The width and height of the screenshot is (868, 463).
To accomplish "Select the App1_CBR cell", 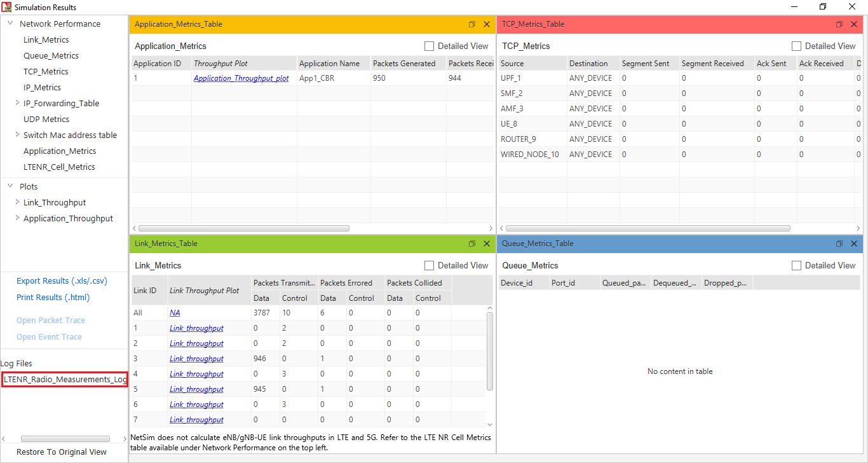I will point(334,78).
